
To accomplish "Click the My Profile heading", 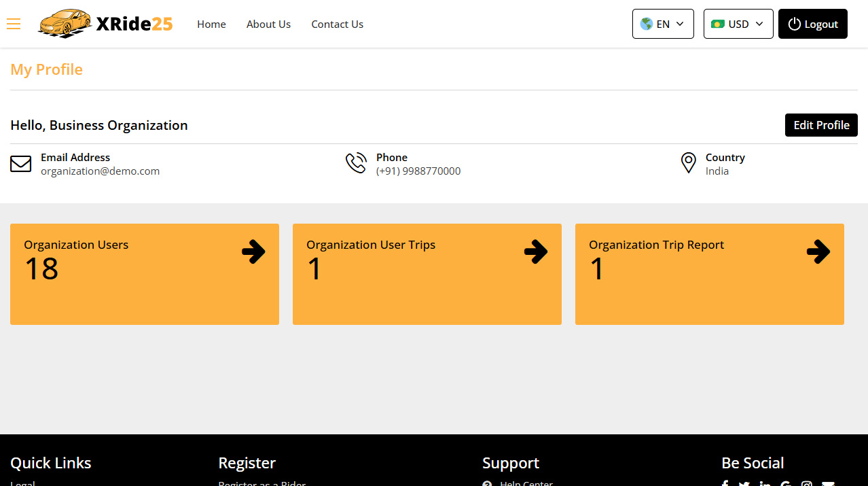I will 47,69.
